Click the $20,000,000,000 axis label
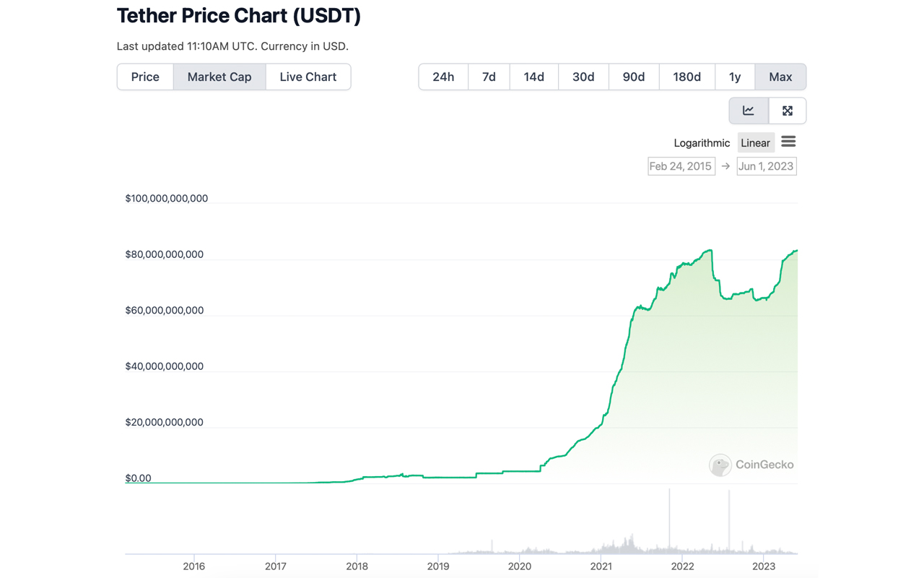This screenshot has height=578, width=924. click(165, 423)
